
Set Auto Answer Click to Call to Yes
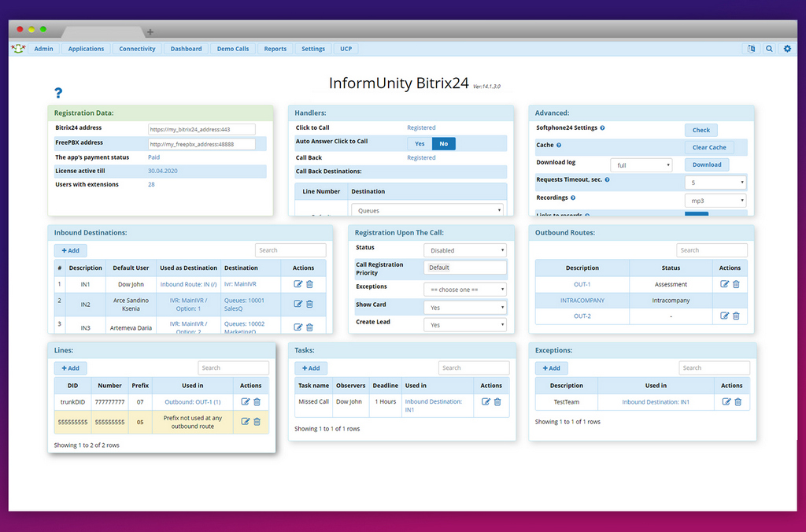[x=420, y=143]
